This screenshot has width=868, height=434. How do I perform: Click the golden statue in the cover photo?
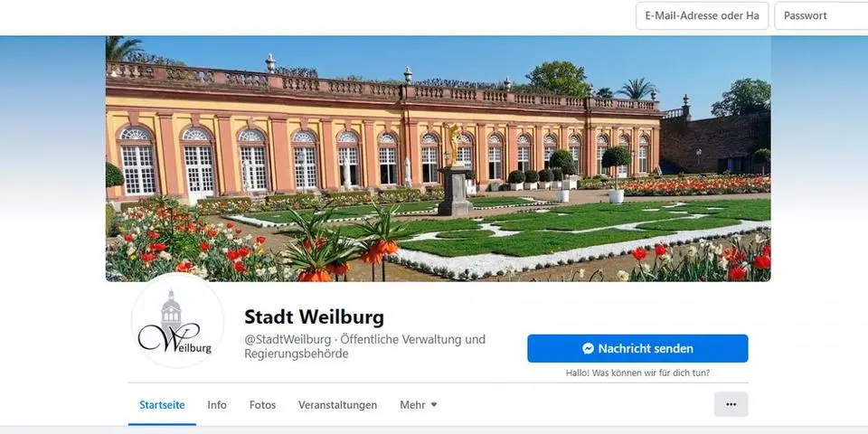[455, 145]
